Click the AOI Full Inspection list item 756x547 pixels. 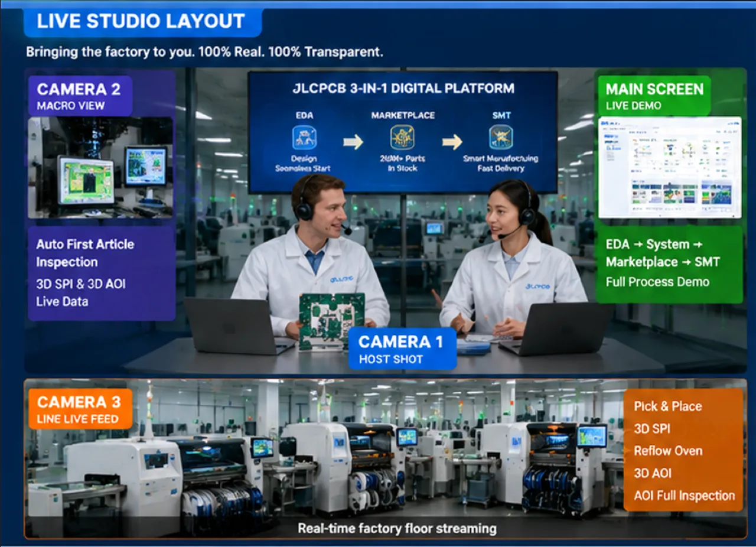(x=685, y=496)
